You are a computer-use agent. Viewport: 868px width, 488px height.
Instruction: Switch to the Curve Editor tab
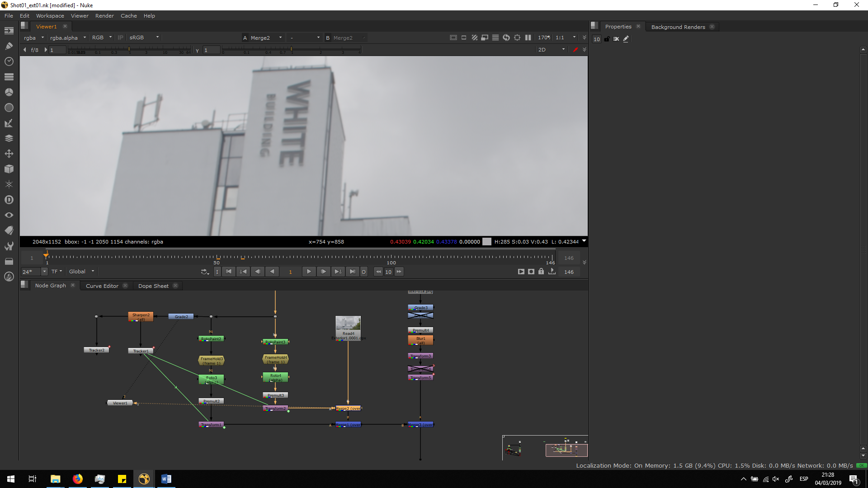tap(102, 286)
